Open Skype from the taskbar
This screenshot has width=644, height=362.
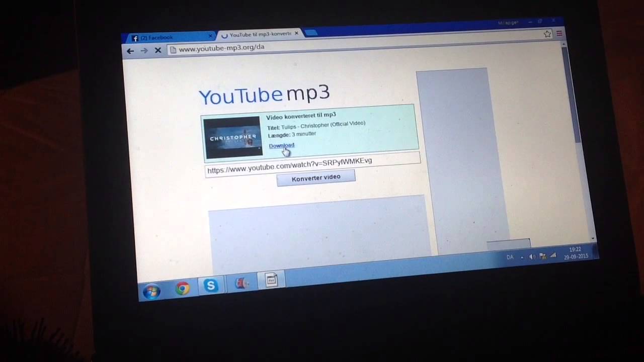211,286
